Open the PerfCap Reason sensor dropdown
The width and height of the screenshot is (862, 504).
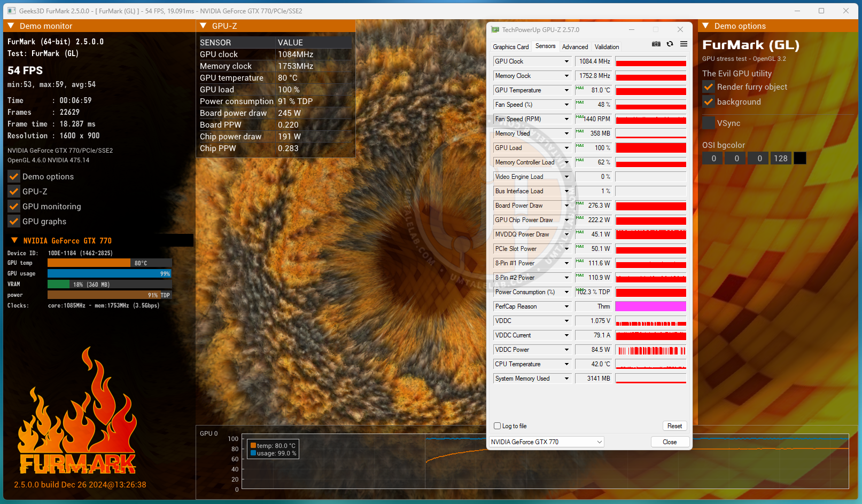click(x=566, y=306)
